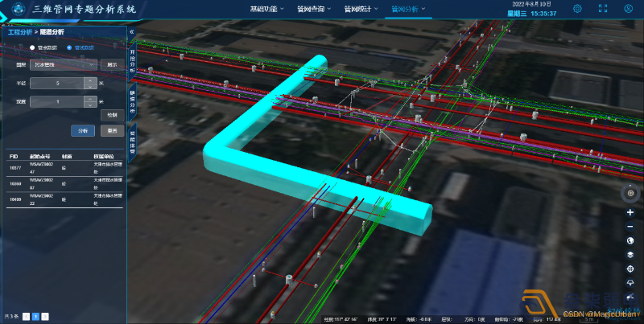This screenshot has height=324, width=644.
Task: Click the compass icon on map toolbar
Action: (630, 194)
